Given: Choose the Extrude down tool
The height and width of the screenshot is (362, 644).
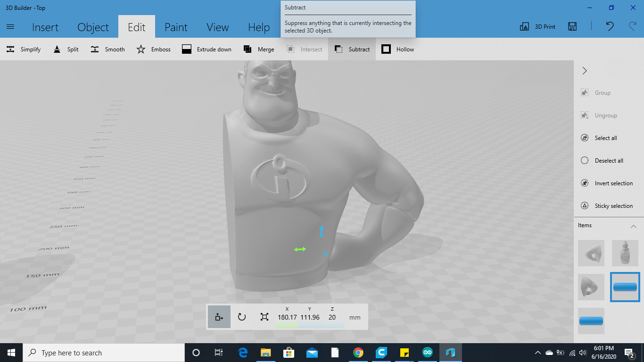Looking at the screenshot, I should point(206,49).
